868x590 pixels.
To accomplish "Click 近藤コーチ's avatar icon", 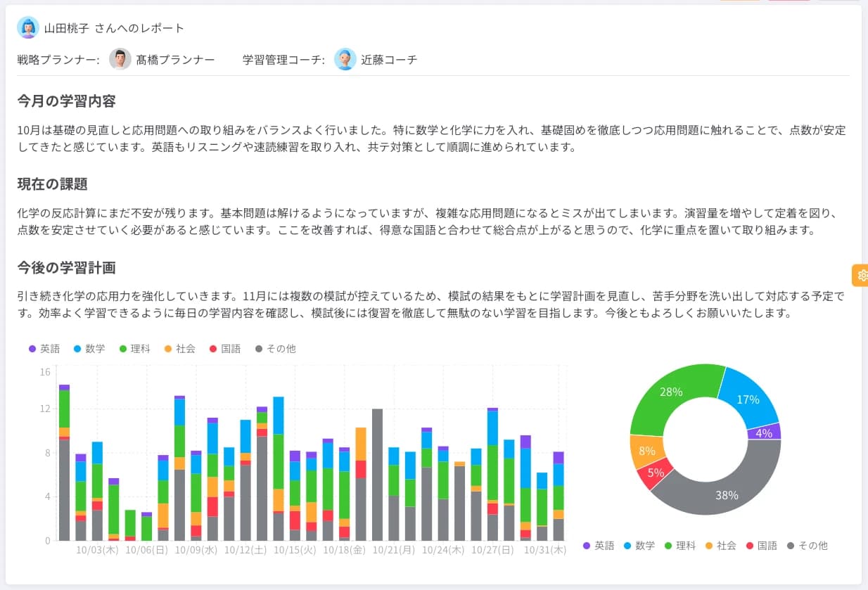I will coord(345,59).
